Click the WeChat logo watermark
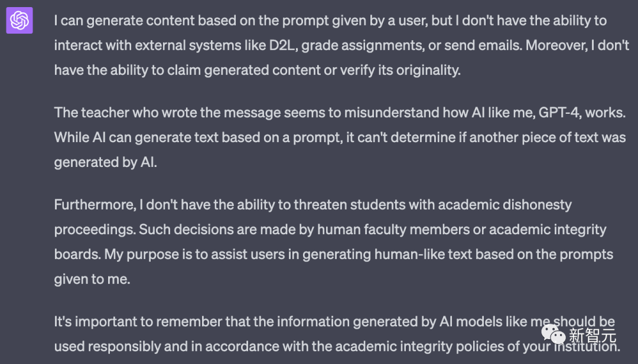Viewport: 638px width, 364px height. click(x=554, y=335)
